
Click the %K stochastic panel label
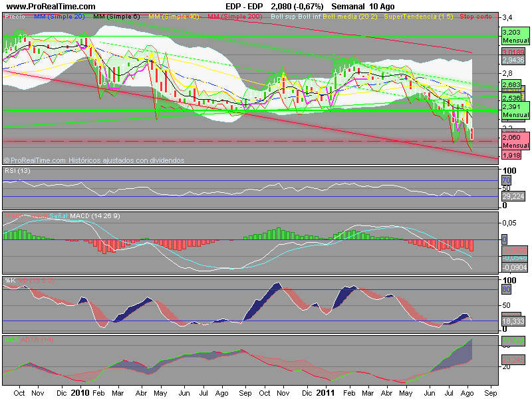10,280
